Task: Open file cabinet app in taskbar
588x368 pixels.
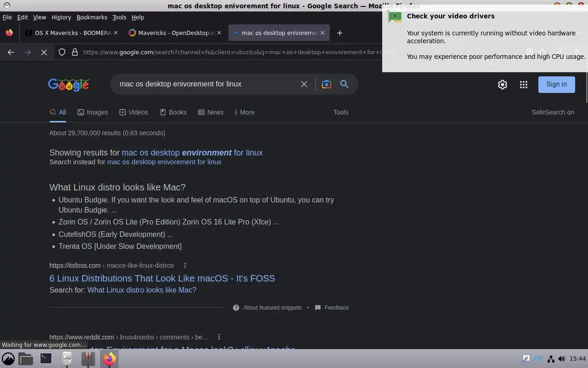Action: 67,359
